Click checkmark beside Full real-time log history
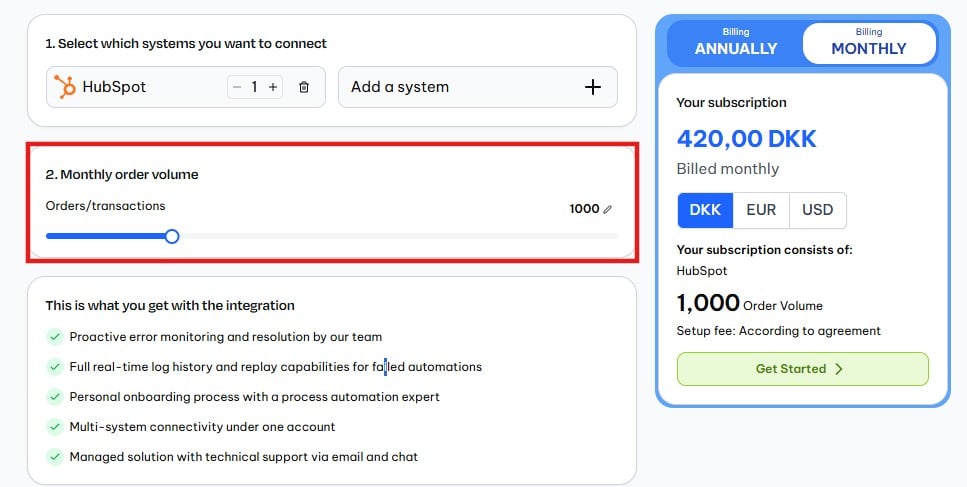 coord(55,367)
